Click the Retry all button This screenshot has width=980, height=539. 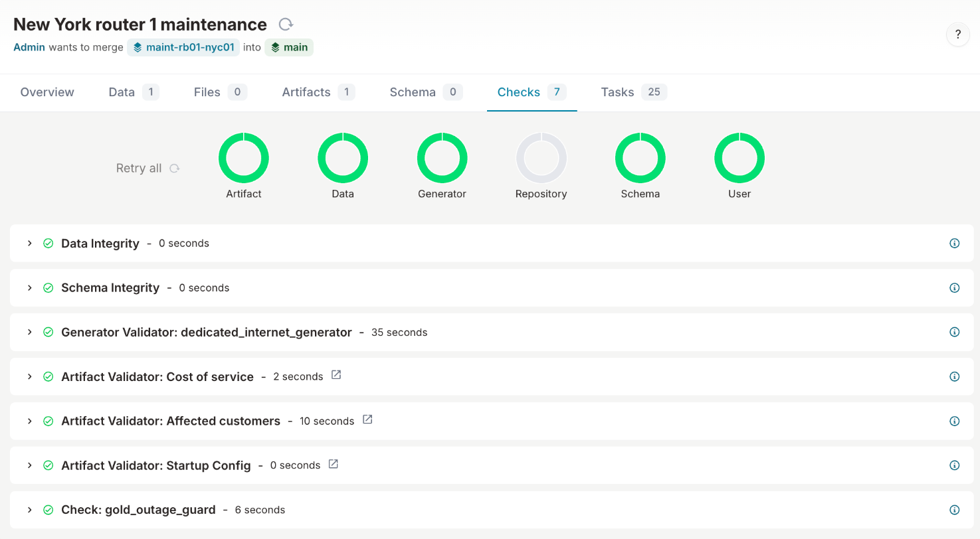click(x=147, y=169)
